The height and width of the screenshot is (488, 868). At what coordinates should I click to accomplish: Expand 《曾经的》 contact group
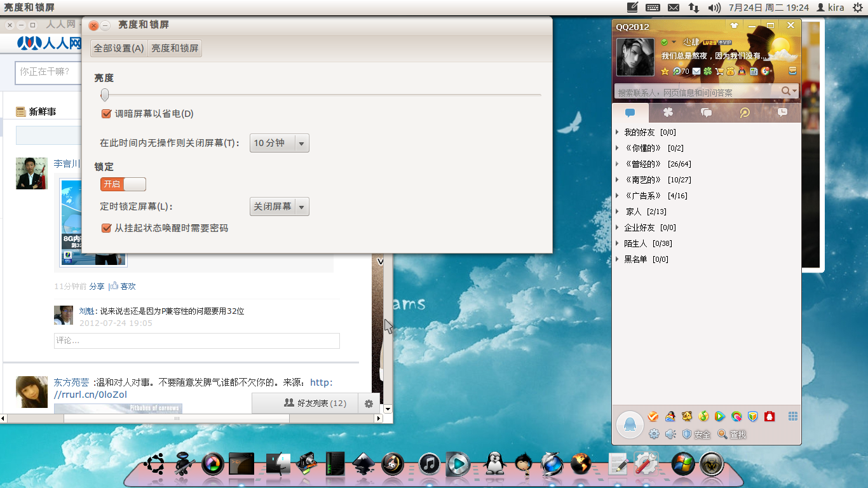coord(617,164)
